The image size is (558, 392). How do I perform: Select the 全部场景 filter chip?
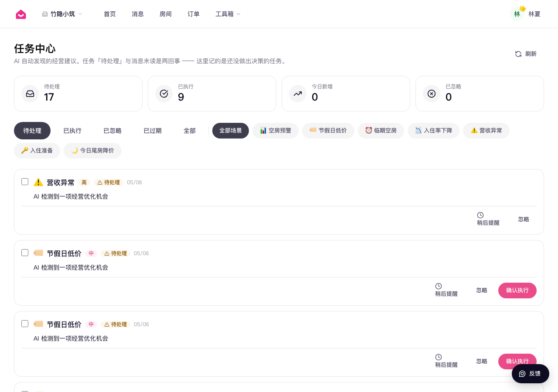231,131
